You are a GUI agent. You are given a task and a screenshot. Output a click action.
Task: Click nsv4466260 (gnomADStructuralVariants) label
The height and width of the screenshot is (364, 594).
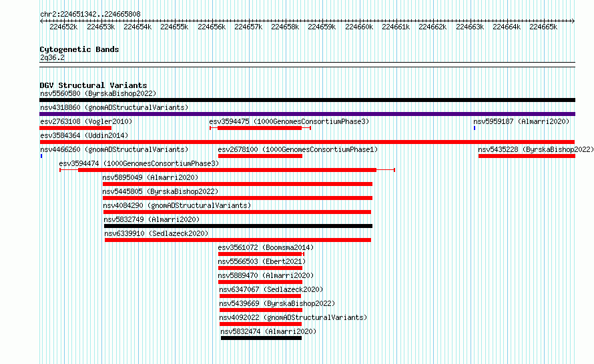coord(114,149)
